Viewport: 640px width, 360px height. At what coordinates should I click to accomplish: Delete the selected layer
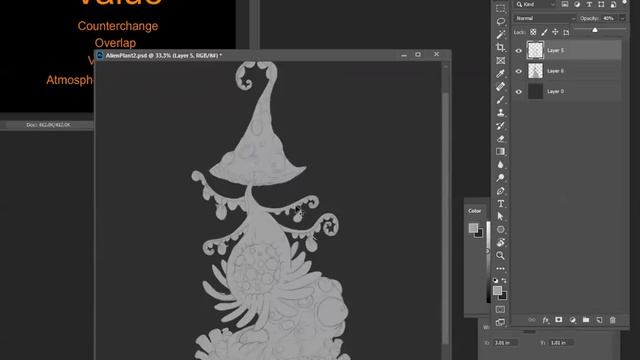click(x=613, y=320)
